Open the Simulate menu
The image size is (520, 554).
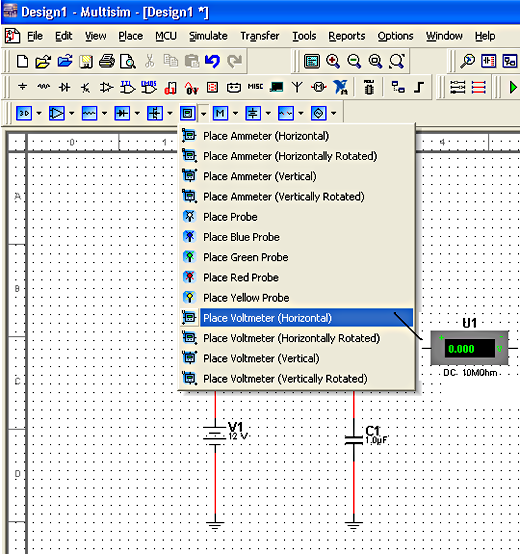click(208, 36)
